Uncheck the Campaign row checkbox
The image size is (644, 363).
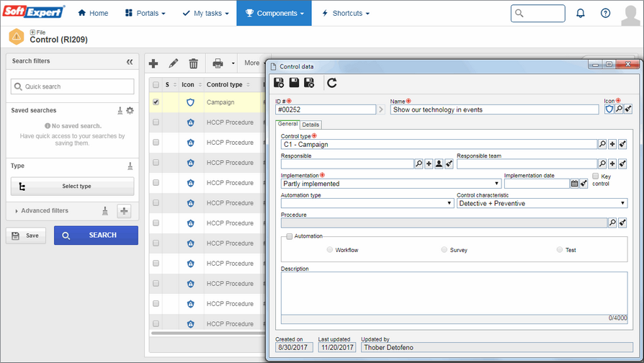156,102
